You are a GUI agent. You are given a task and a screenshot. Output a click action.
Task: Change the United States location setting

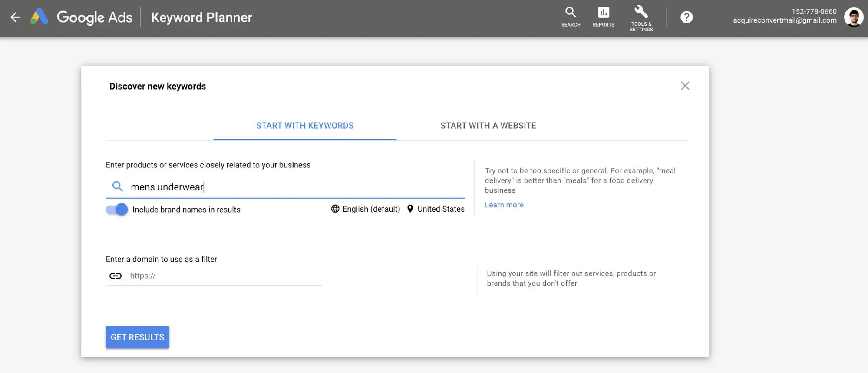pos(436,209)
